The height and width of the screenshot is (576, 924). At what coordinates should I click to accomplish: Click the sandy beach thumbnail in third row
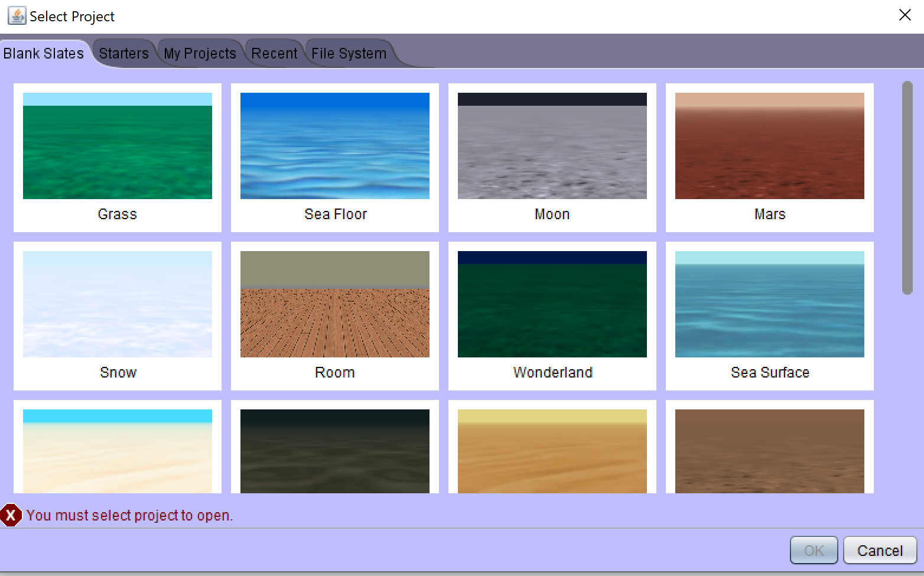tap(118, 451)
